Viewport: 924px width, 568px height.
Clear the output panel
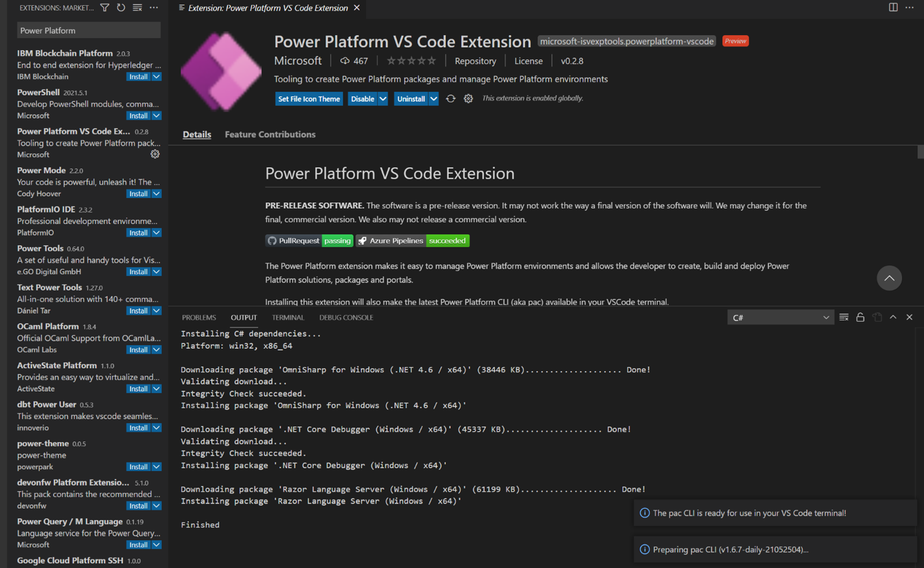[x=844, y=317]
